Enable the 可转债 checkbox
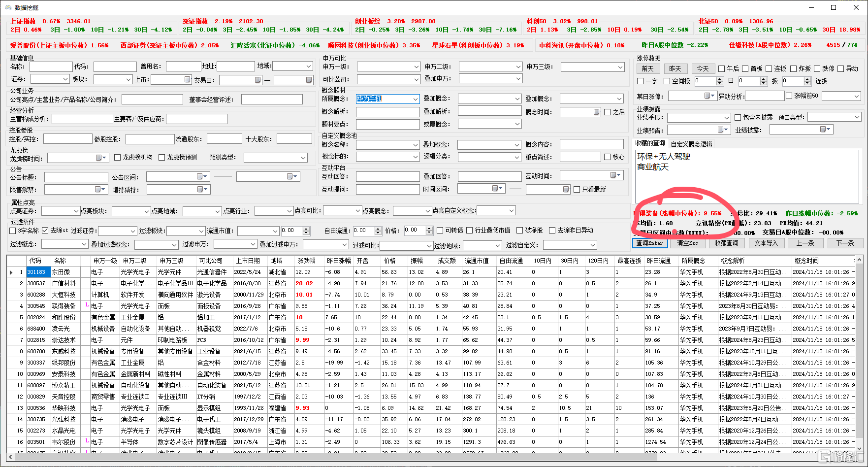 (x=440, y=231)
